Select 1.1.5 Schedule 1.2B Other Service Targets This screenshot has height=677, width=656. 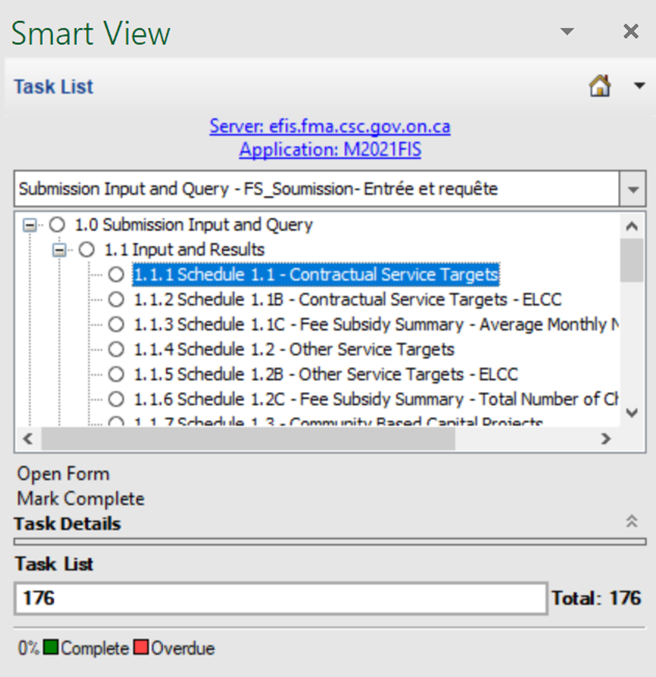pos(325,374)
